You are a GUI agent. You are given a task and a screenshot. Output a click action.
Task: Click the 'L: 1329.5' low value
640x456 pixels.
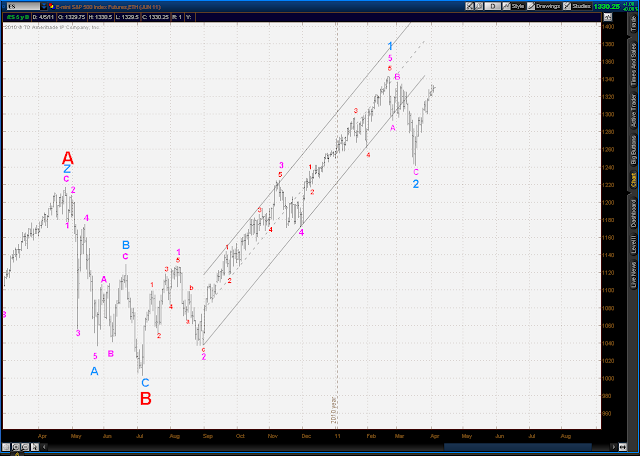tap(126, 17)
